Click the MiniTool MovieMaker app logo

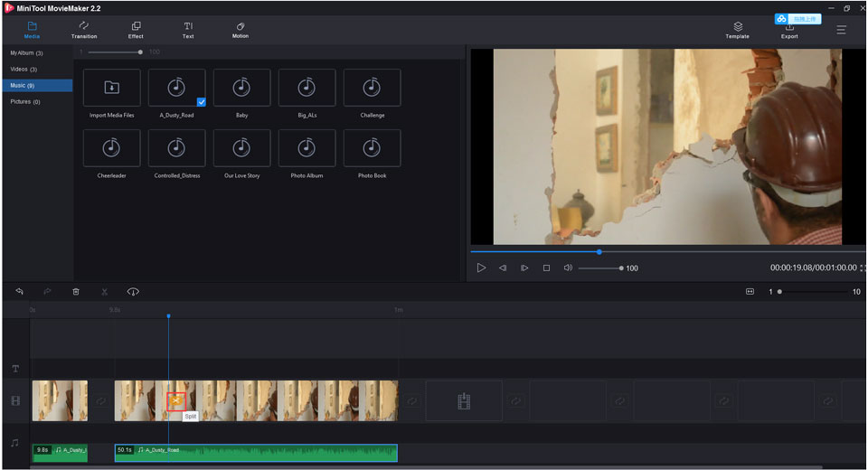tap(9, 8)
